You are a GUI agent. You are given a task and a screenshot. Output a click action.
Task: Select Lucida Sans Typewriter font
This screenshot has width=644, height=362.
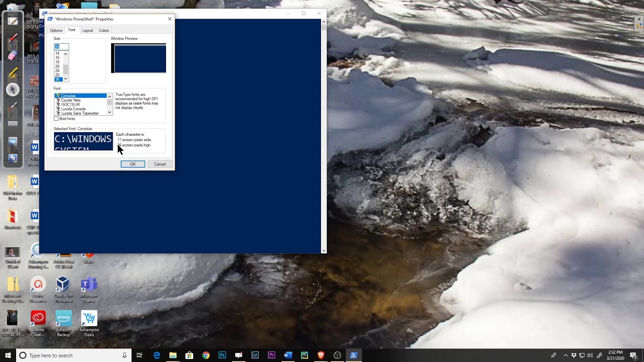point(80,113)
